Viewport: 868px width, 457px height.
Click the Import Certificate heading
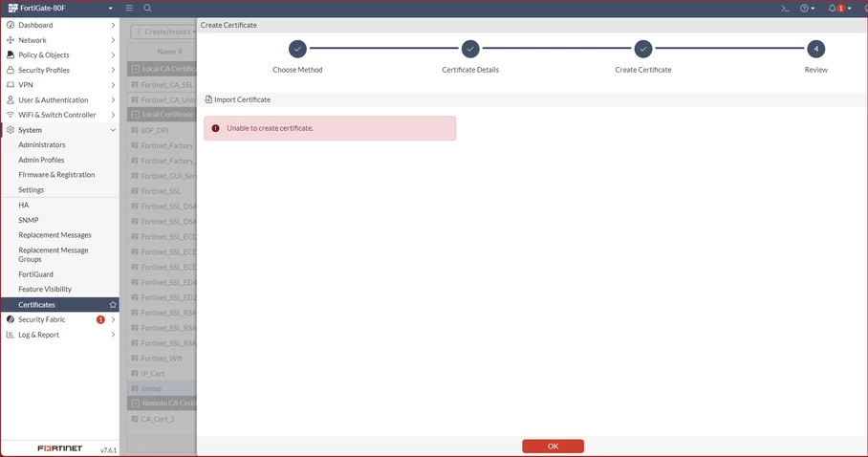click(243, 99)
